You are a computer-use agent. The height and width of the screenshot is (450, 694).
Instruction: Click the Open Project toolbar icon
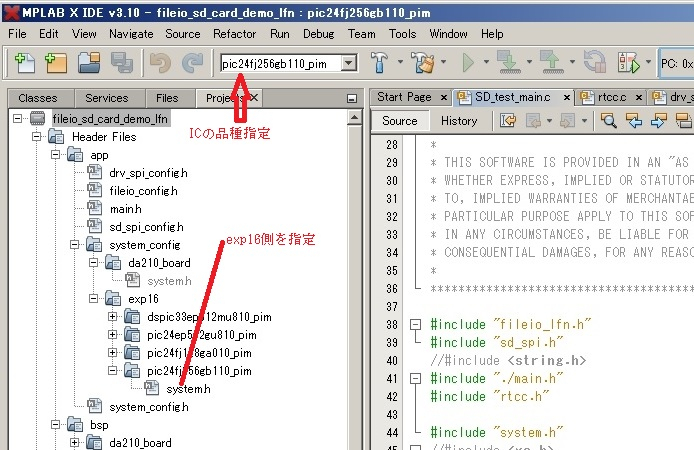click(89, 63)
